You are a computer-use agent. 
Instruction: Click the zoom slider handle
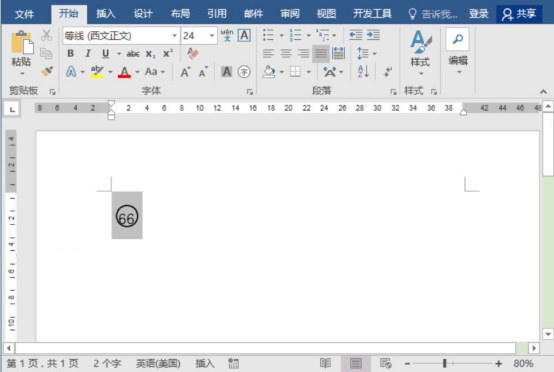(x=445, y=363)
